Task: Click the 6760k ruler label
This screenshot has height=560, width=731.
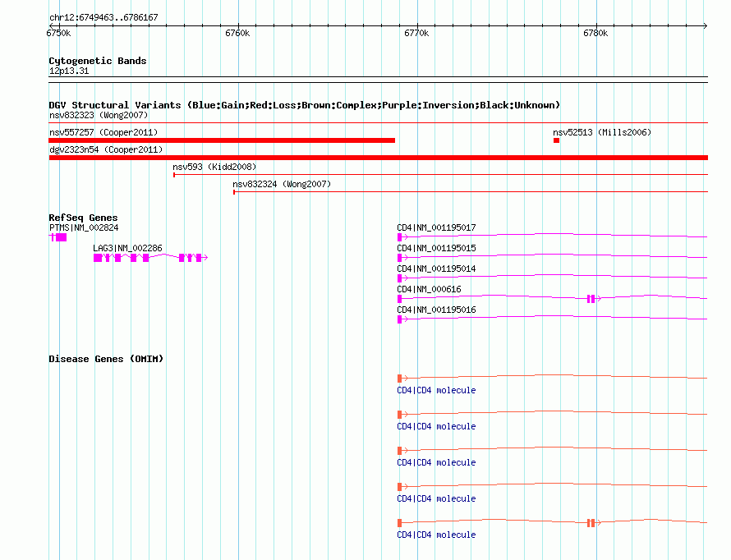Action: click(x=237, y=33)
